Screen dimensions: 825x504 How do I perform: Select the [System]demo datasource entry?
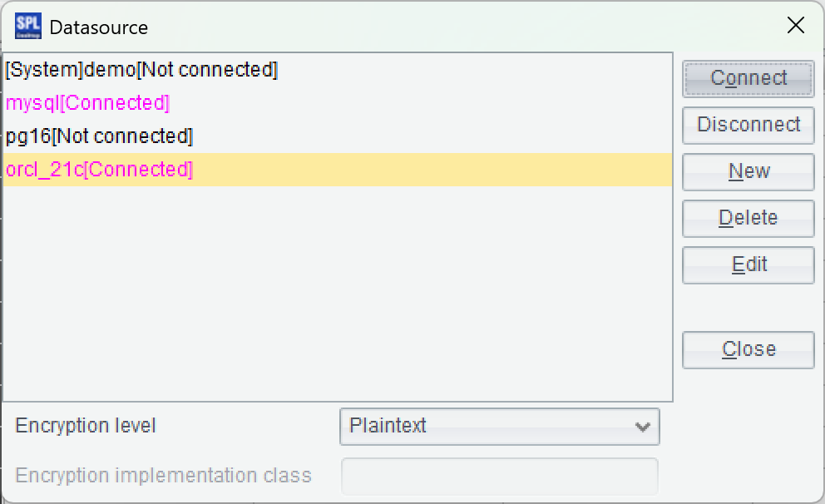338,69
